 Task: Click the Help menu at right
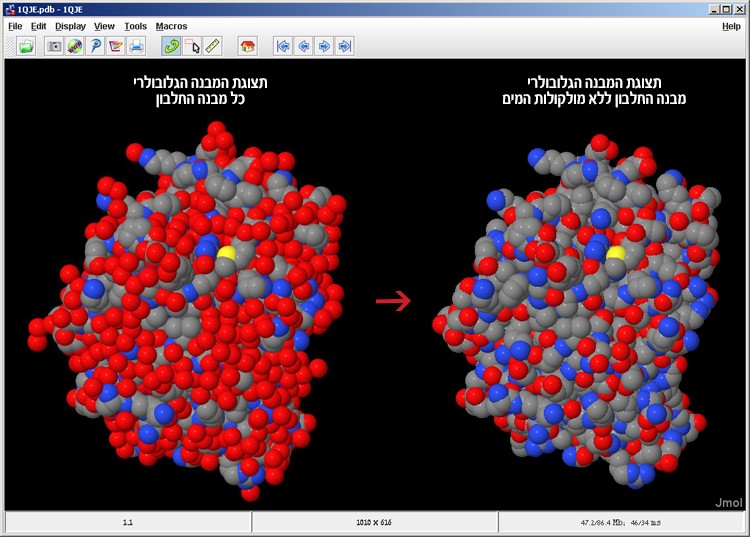click(x=731, y=26)
